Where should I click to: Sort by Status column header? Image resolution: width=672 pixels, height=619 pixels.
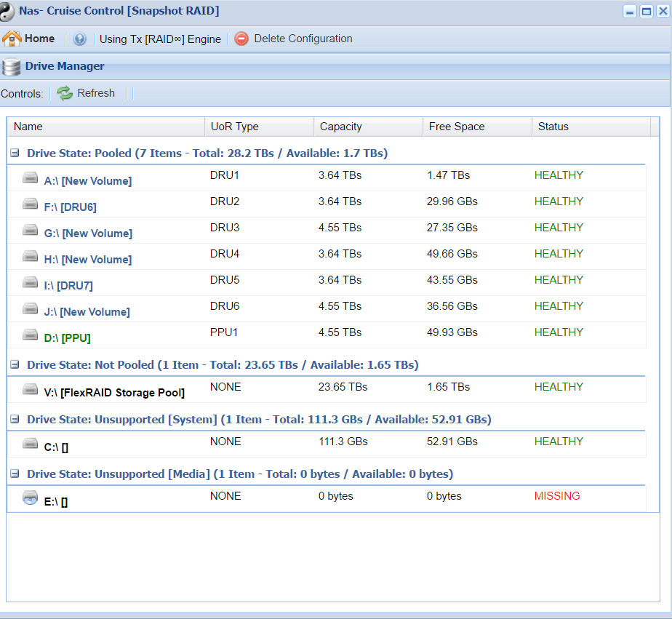coord(591,127)
